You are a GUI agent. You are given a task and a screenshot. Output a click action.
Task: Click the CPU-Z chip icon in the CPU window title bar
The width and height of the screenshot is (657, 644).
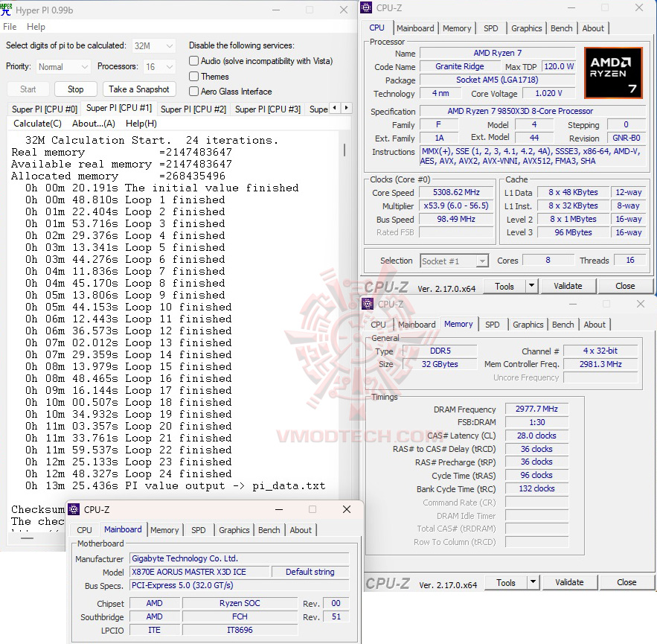pos(366,7)
